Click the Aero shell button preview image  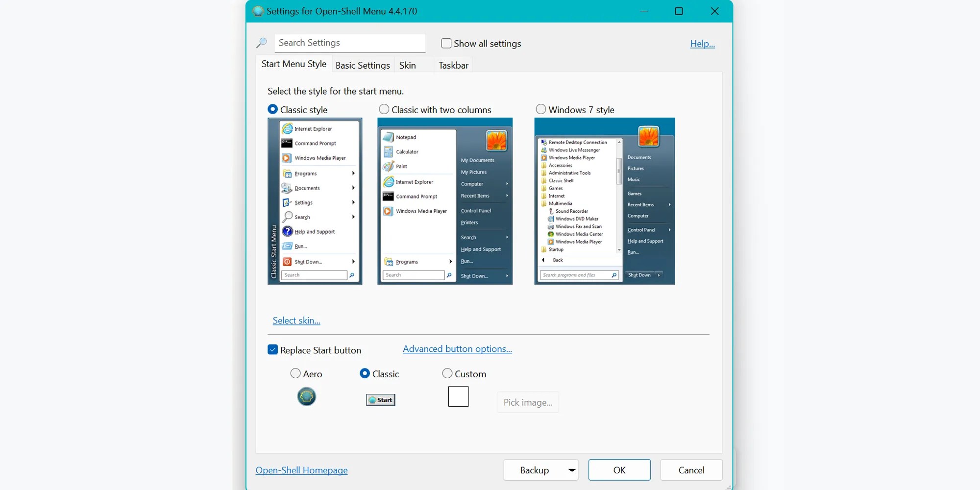click(x=307, y=397)
